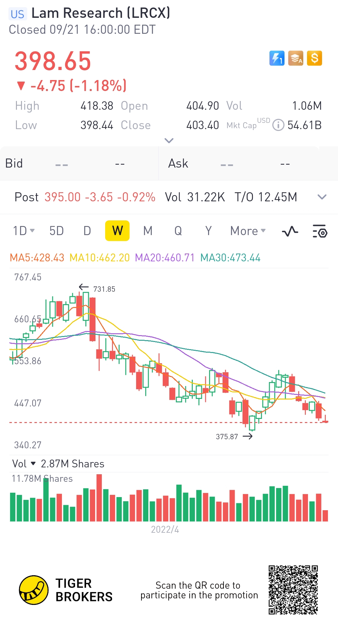Switch to the Y yearly chart tab

pos(208,231)
